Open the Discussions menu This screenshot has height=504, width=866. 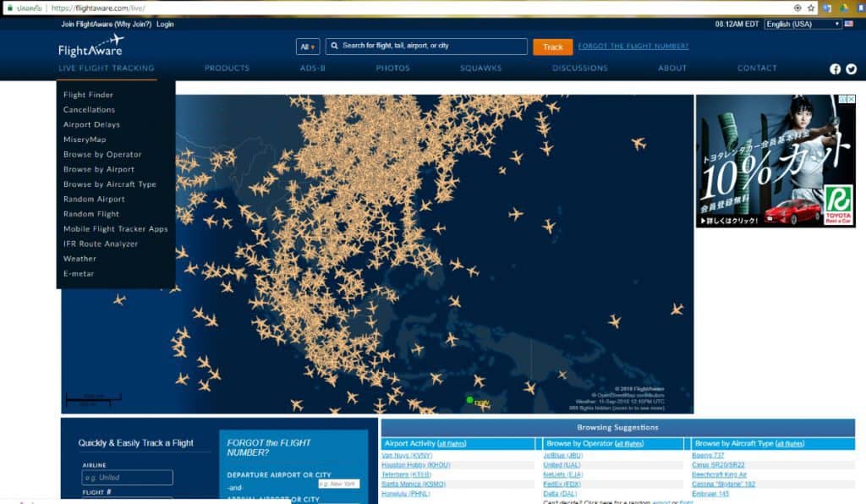[x=580, y=68]
